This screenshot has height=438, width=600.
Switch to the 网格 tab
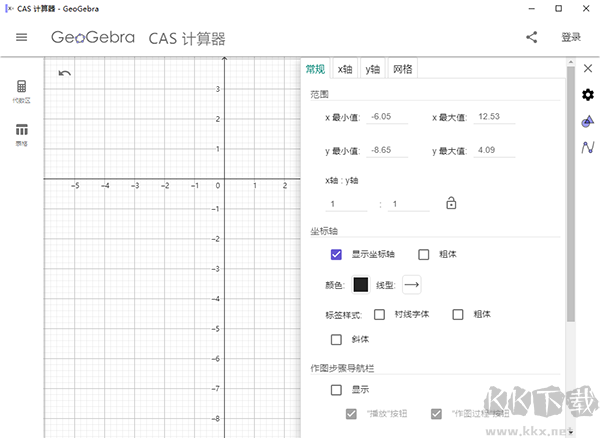[x=402, y=69]
